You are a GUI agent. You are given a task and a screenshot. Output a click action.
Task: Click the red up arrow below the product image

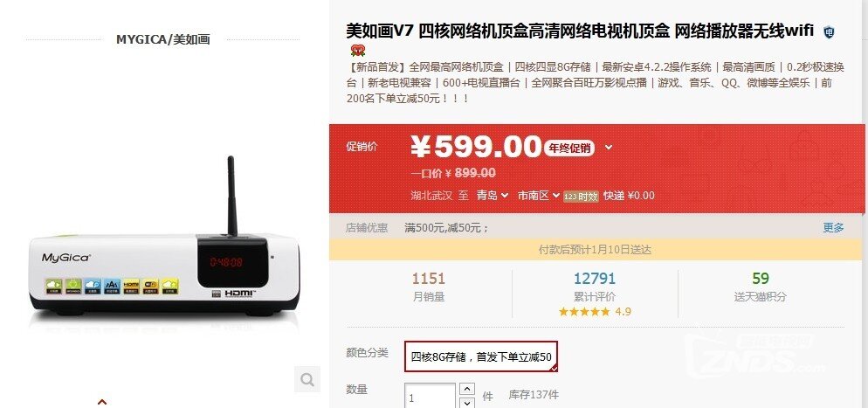coord(102,403)
